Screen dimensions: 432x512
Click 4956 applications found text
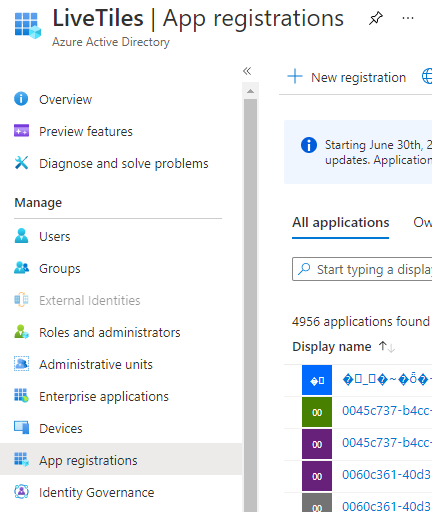[361, 322]
